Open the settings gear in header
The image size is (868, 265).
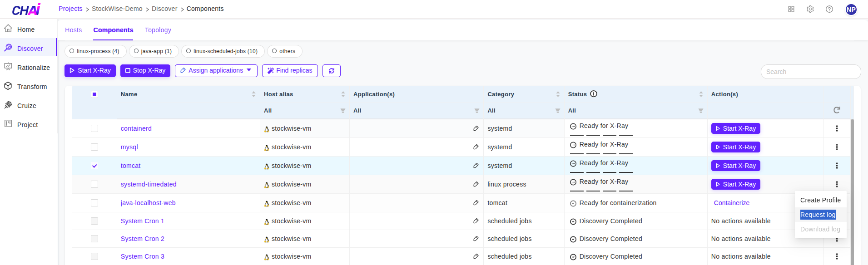pos(810,9)
